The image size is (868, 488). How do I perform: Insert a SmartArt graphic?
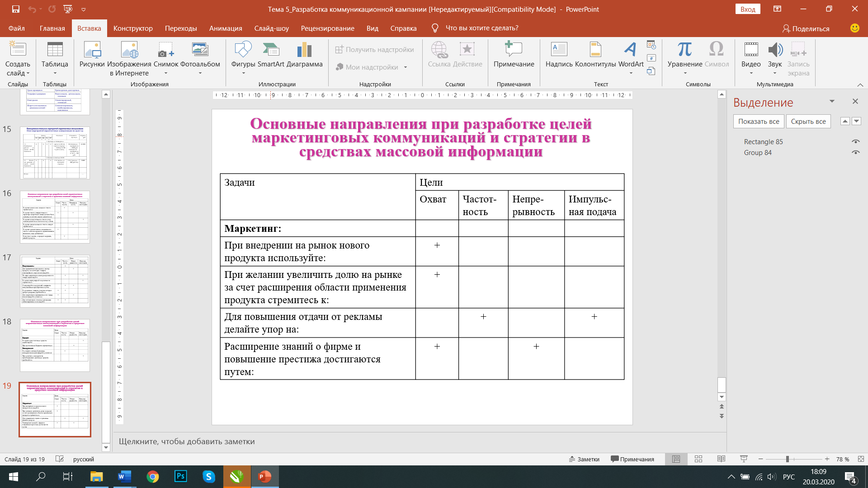click(271, 55)
